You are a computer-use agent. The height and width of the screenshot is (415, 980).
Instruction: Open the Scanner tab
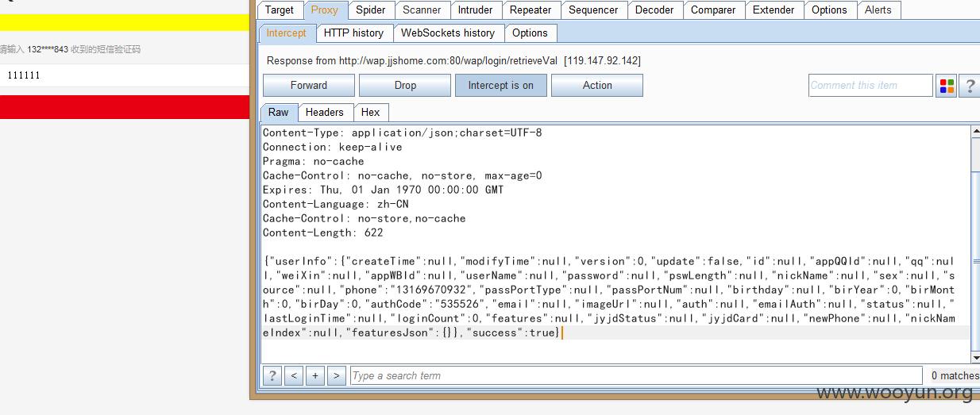(x=422, y=10)
